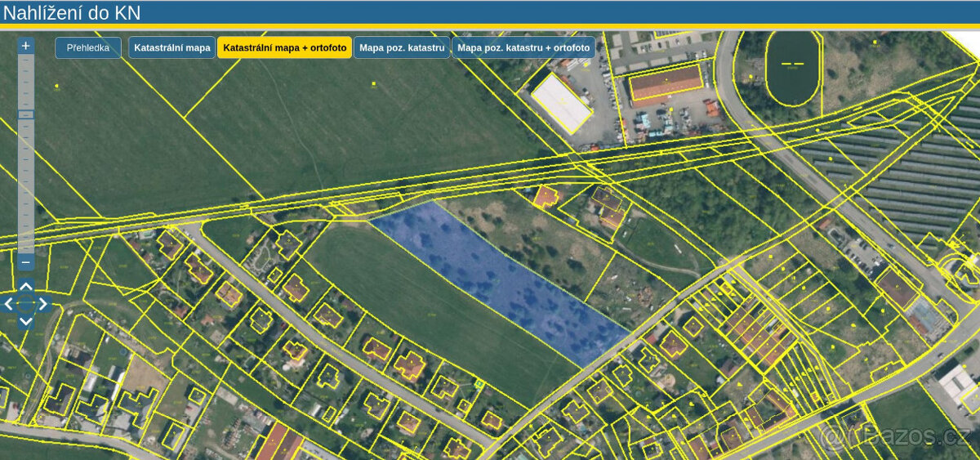Viewport: 980px width, 460px height.
Task: Switch to Mapa poz. katastru layer
Action: tap(402, 47)
